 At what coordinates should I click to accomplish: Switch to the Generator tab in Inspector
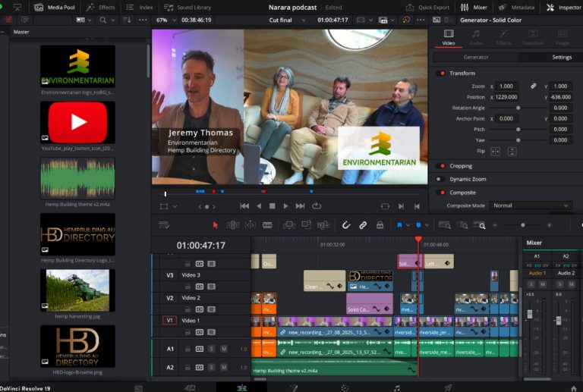[x=476, y=57]
